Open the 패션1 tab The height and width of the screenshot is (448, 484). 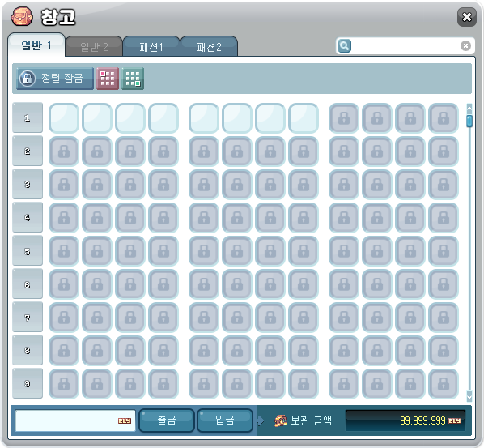(x=151, y=47)
